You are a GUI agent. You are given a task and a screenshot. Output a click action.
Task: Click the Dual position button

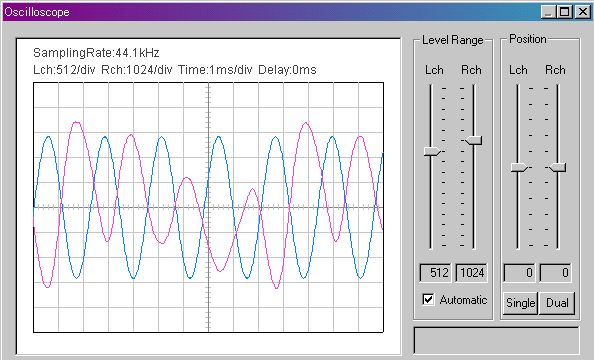pyautogui.click(x=557, y=303)
